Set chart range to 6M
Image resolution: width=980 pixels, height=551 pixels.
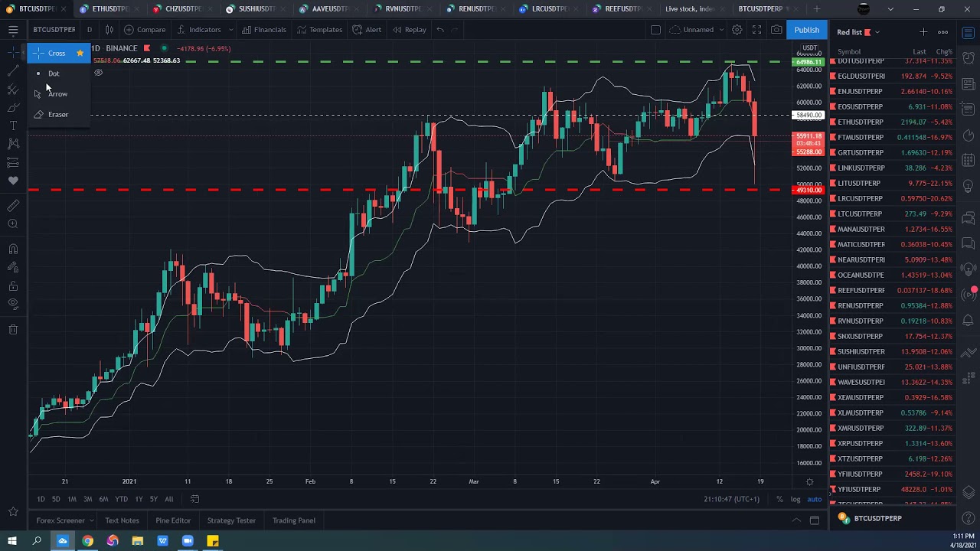[x=103, y=499]
